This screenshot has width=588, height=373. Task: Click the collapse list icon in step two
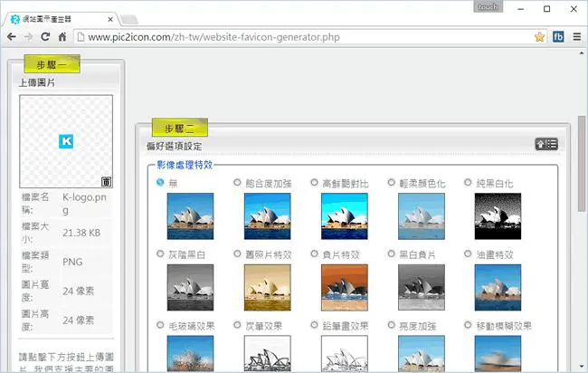(546, 144)
